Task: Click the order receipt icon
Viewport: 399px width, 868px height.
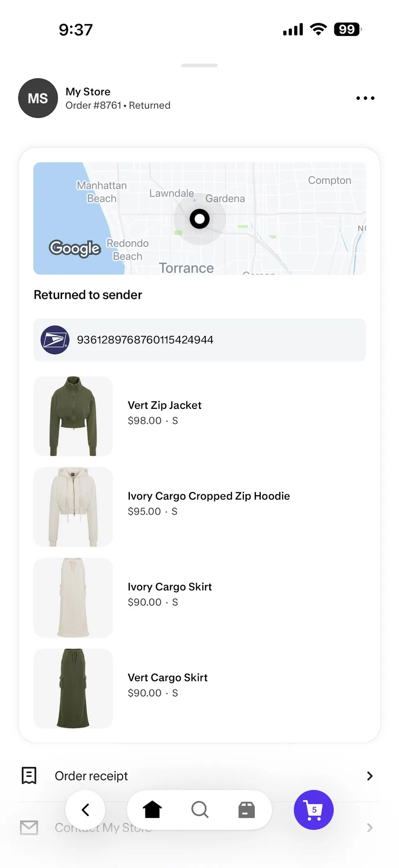Action: (29, 776)
